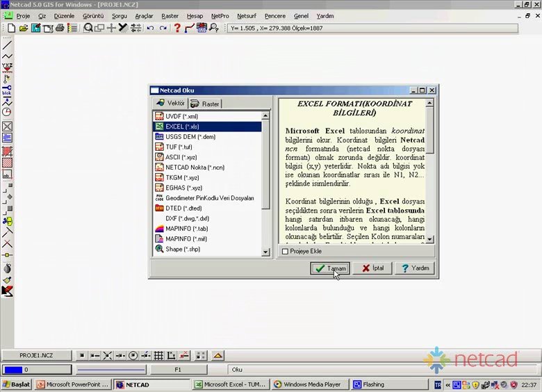Click the format list scroll up arrow

coord(265,115)
